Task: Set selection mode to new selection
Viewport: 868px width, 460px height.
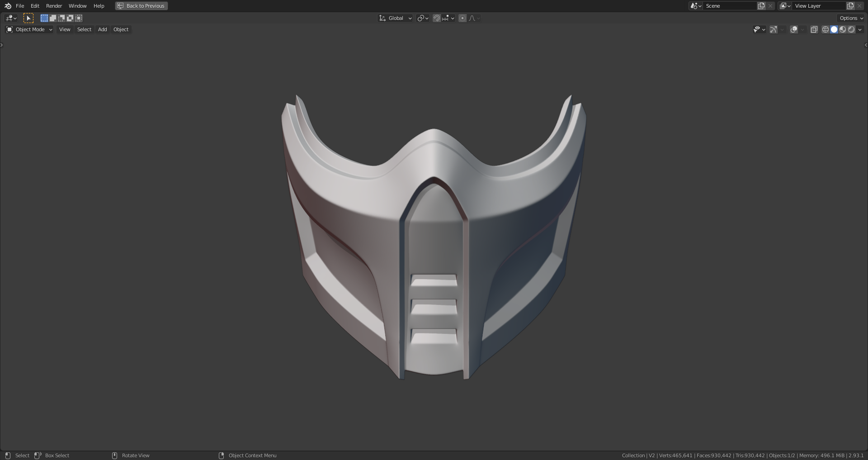Action: (x=44, y=18)
